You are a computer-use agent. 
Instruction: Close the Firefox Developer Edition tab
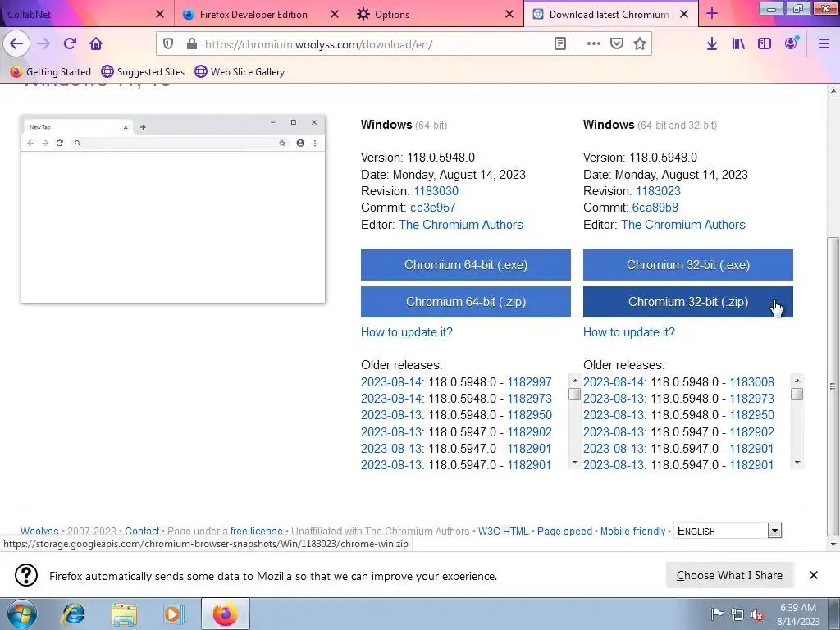point(335,15)
